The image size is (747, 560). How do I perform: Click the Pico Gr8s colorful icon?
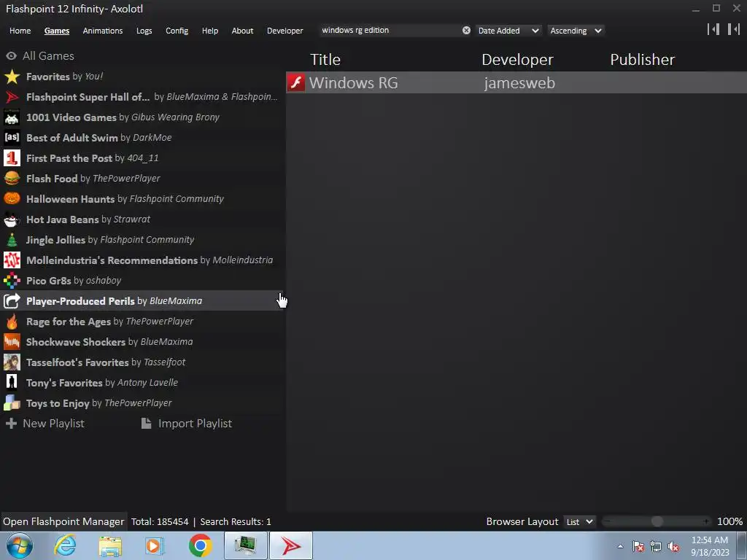click(x=12, y=281)
